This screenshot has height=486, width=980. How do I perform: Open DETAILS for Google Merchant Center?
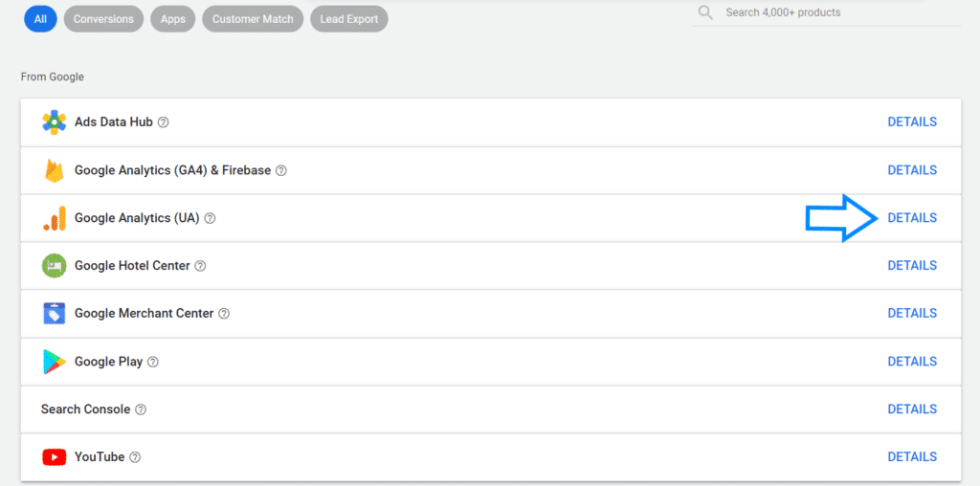click(912, 313)
